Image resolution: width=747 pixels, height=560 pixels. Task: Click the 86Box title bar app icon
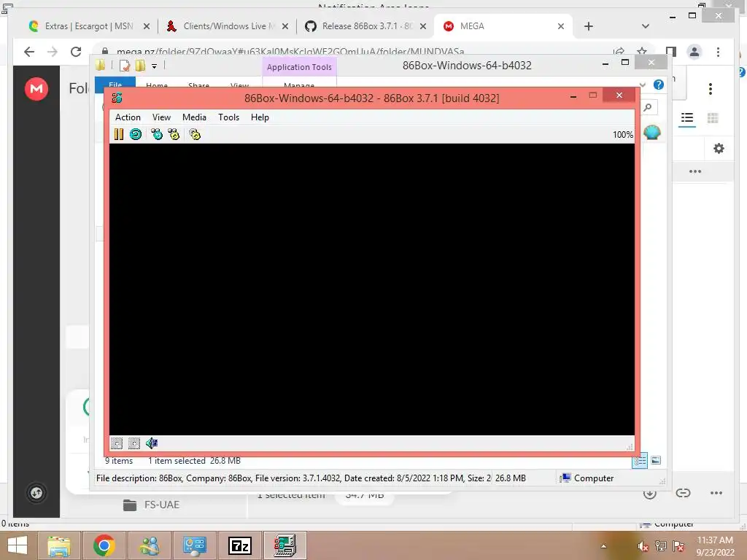[x=117, y=98]
